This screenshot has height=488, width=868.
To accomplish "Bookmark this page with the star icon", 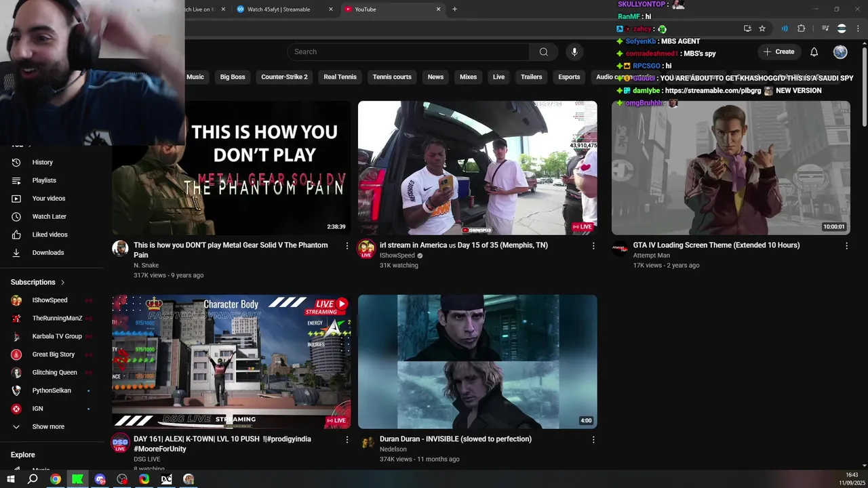I will [x=762, y=28].
